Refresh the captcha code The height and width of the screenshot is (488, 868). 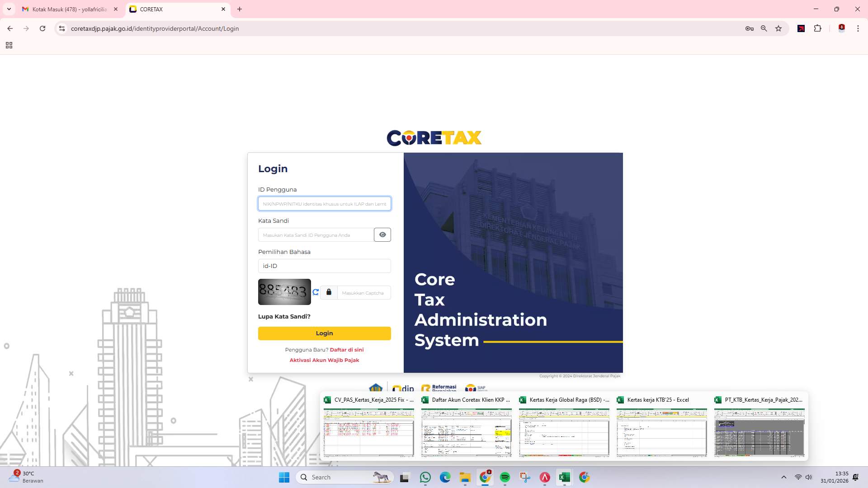(316, 292)
